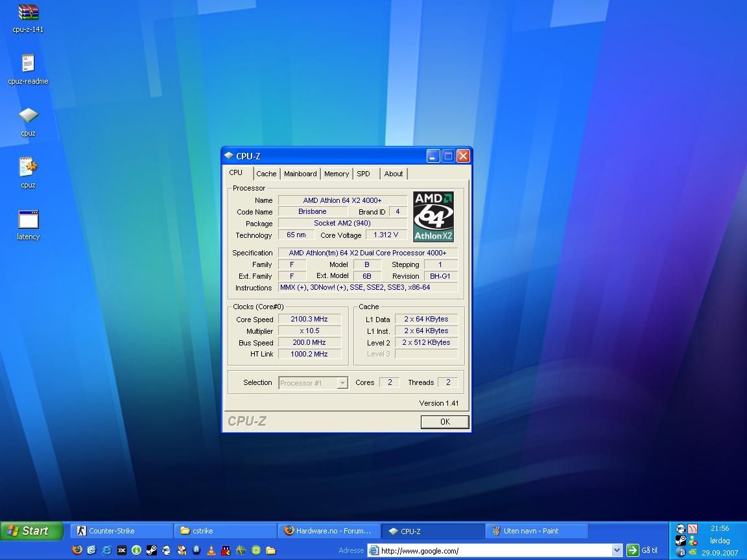The height and width of the screenshot is (560, 747).
Task: Open the Processor #1 selection dropdown
Action: [313, 383]
